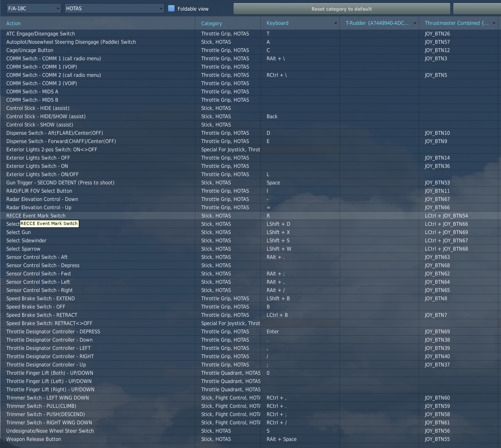Enable the Foldable view checkbox
Viewport: 501px width, 448px height.
pos(171,8)
